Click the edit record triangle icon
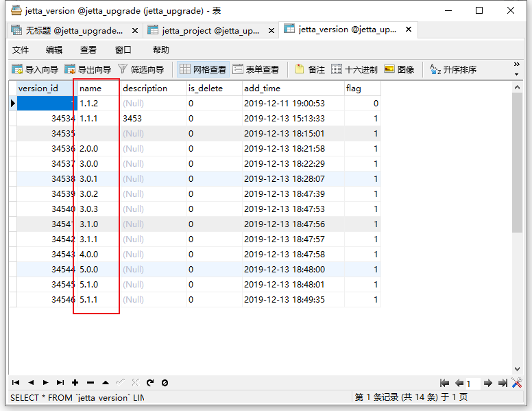 point(106,383)
